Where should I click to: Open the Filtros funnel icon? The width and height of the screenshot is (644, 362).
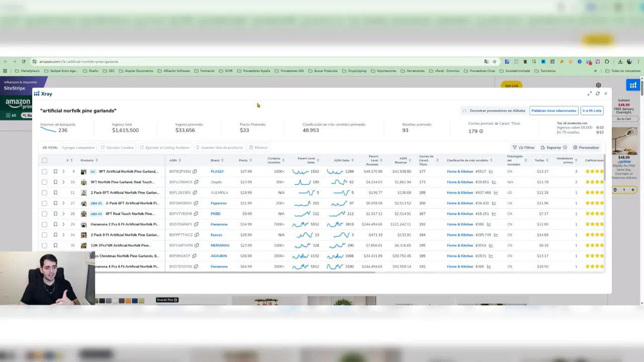515,147
